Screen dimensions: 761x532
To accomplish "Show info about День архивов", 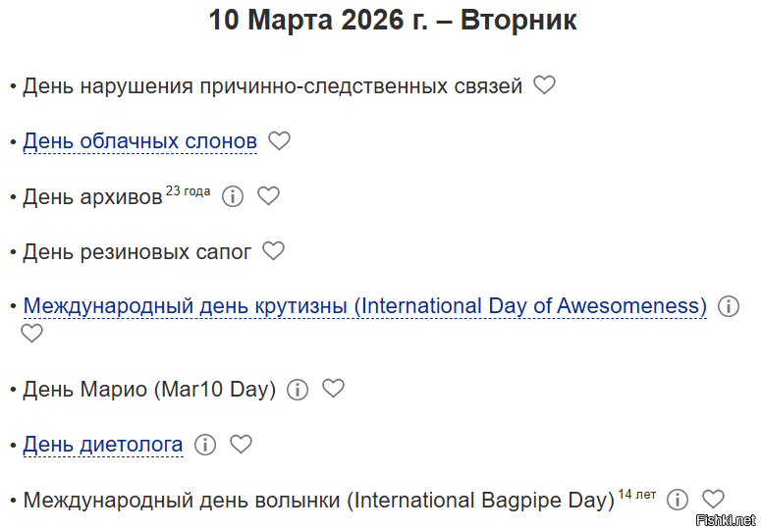I will [x=233, y=196].
